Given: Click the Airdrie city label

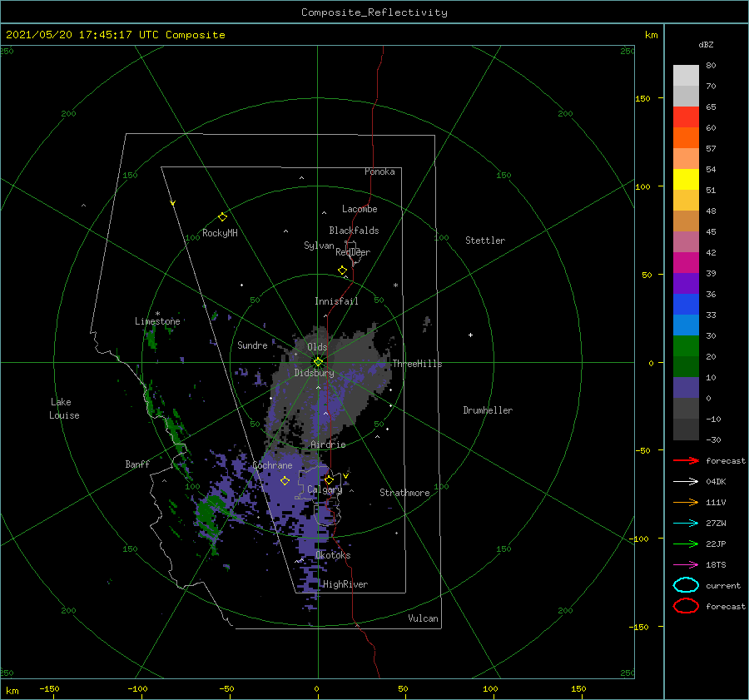Looking at the screenshot, I should 328,444.
